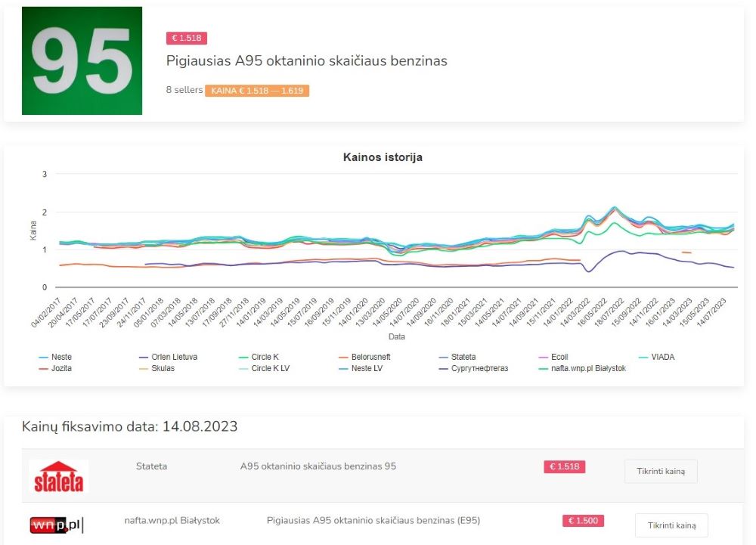This screenshot has width=756, height=545.
Task: Click the Stateta logo icon
Action: 58,476
